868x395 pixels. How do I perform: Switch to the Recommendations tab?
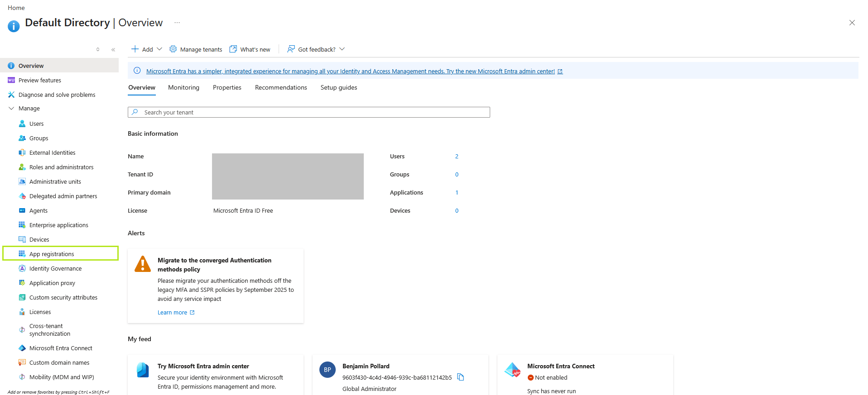click(x=281, y=87)
